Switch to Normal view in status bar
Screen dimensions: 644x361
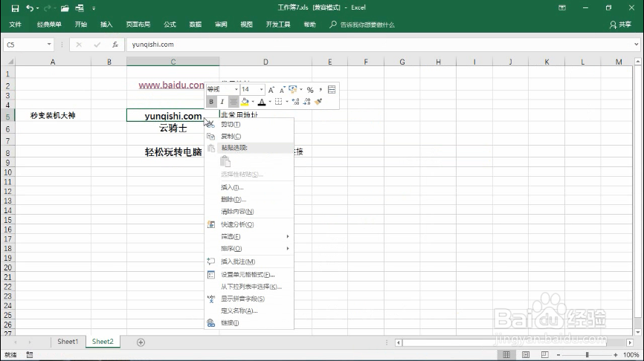click(x=506, y=355)
